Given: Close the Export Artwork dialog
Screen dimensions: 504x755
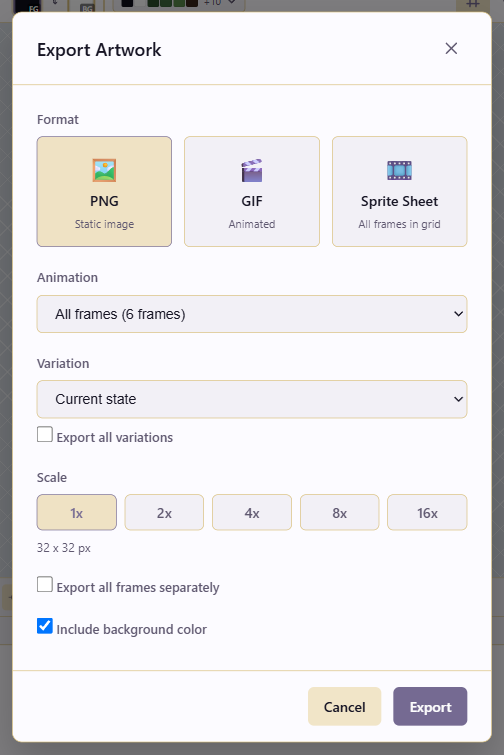Looking at the screenshot, I should [451, 49].
